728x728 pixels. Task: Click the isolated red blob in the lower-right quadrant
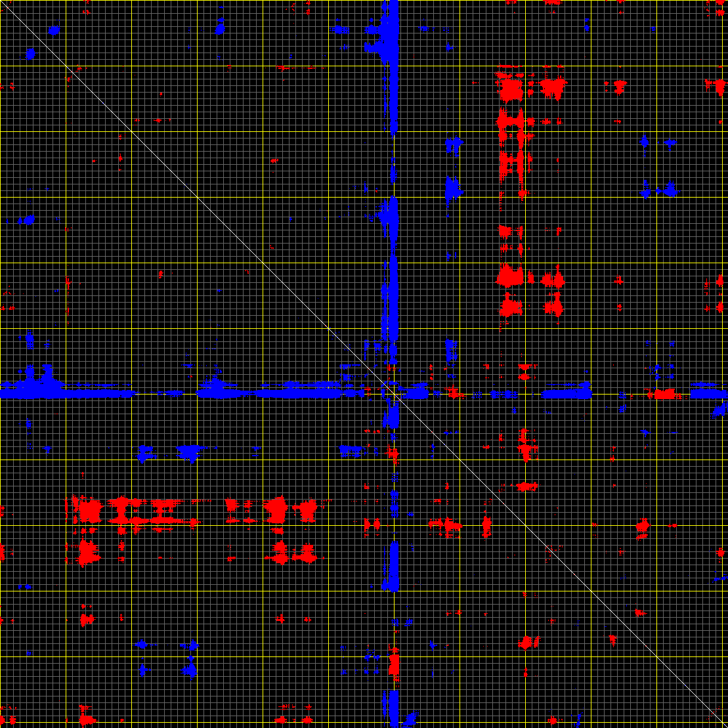coord(528,643)
